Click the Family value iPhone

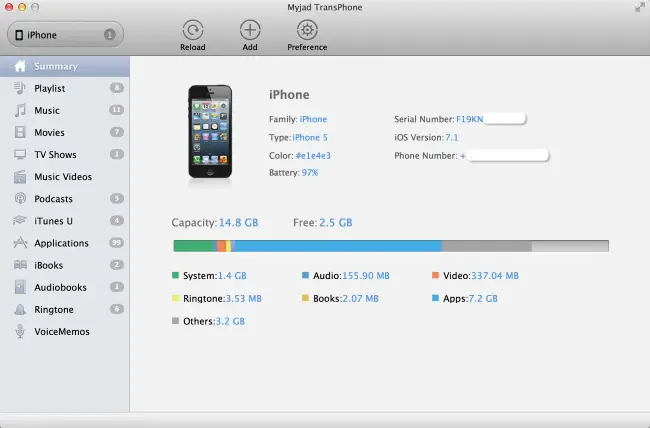[313, 119]
